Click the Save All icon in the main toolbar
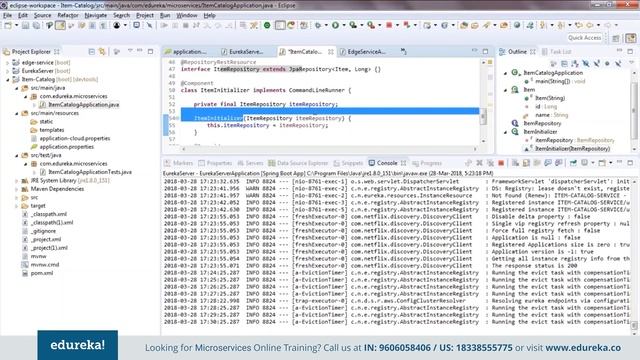The width and height of the screenshot is (640, 360). 36,25
